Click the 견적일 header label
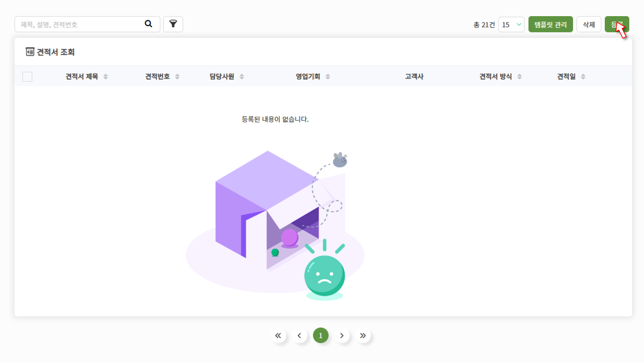The image size is (644, 362). tap(566, 77)
